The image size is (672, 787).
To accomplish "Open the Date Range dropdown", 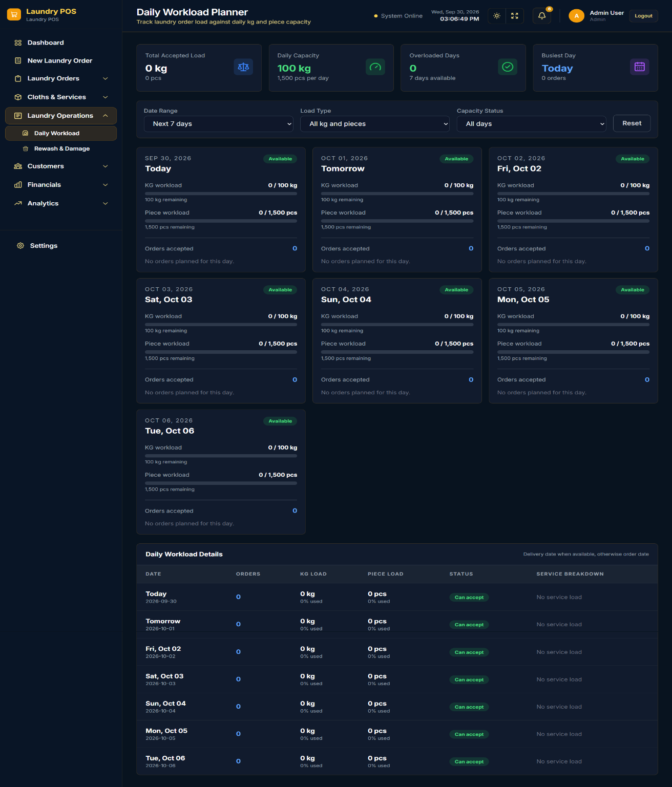I will [219, 124].
